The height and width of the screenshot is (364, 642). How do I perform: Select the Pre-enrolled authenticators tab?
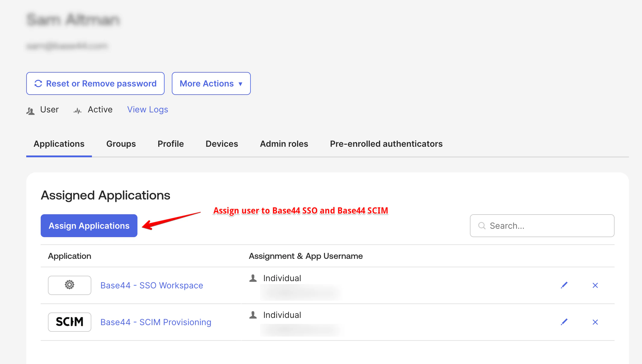click(x=386, y=144)
